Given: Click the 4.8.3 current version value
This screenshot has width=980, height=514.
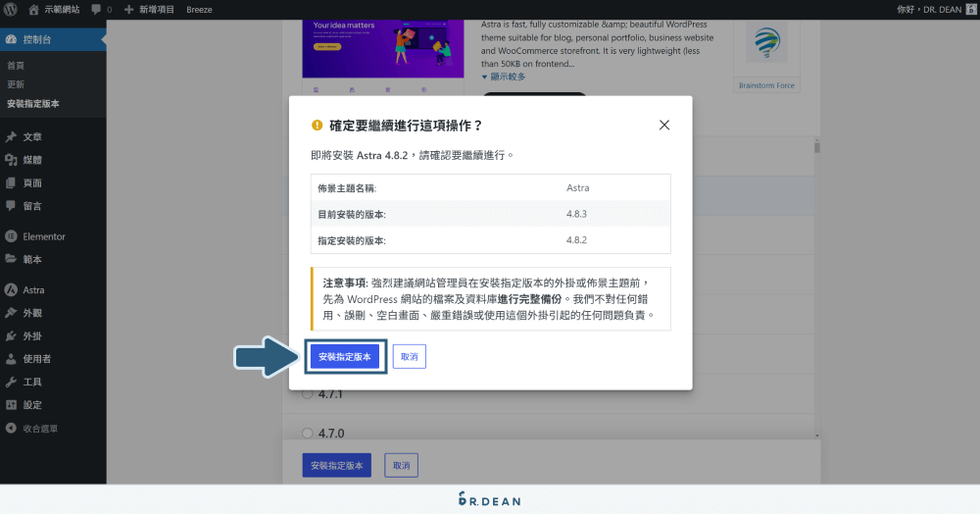Looking at the screenshot, I should coord(576,214).
